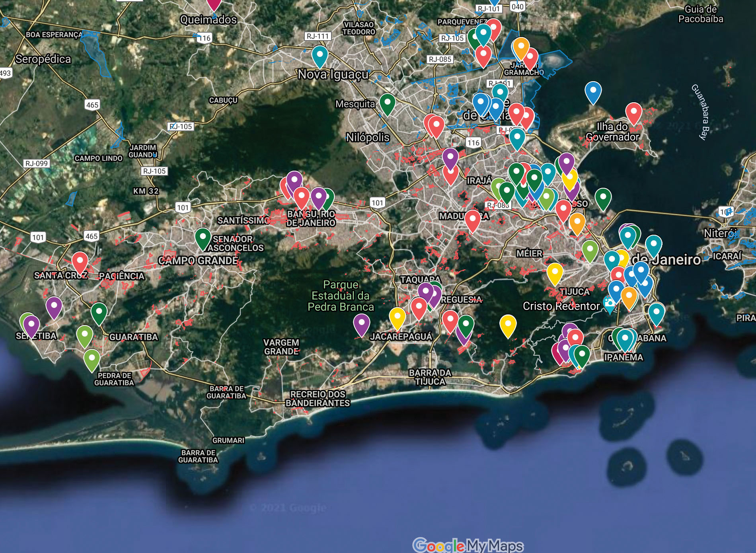Click the 116 highway shield near Caxias
756x553 pixels.
click(473, 142)
